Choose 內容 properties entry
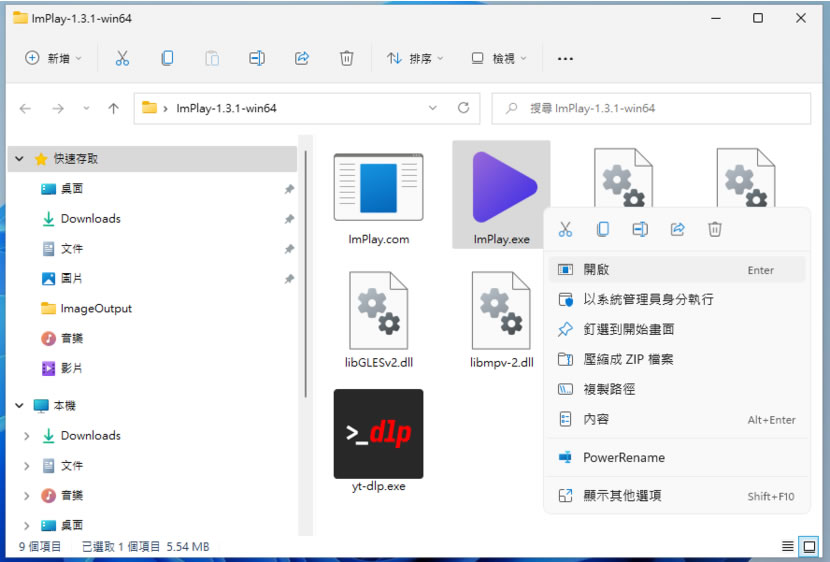 coord(677,420)
